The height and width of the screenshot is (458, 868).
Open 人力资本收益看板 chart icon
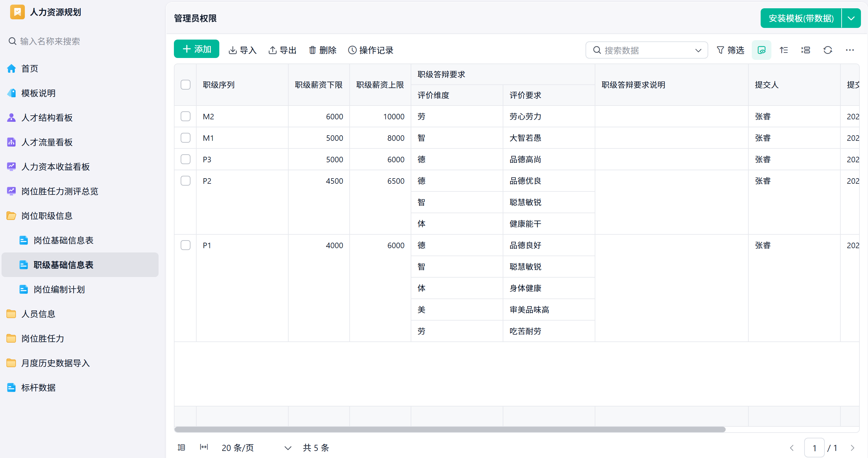(x=11, y=167)
